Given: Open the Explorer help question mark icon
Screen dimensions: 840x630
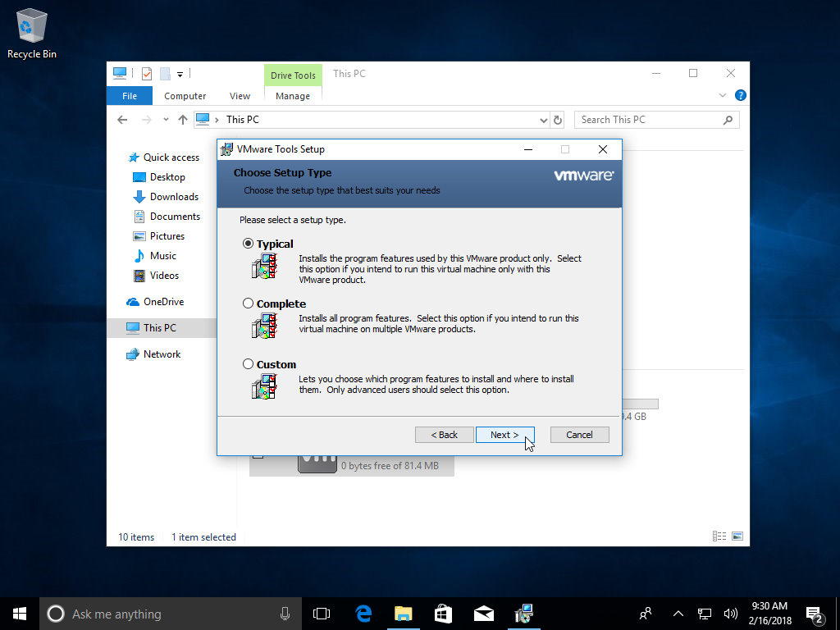Looking at the screenshot, I should [740, 96].
